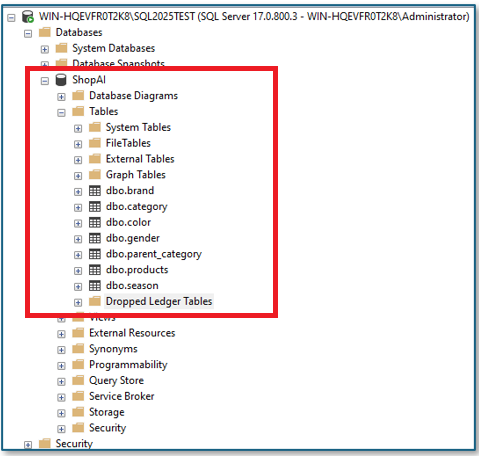This screenshot has width=479, height=456.
Task: Click the External Tables folder icon
Action: click(95, 159)
